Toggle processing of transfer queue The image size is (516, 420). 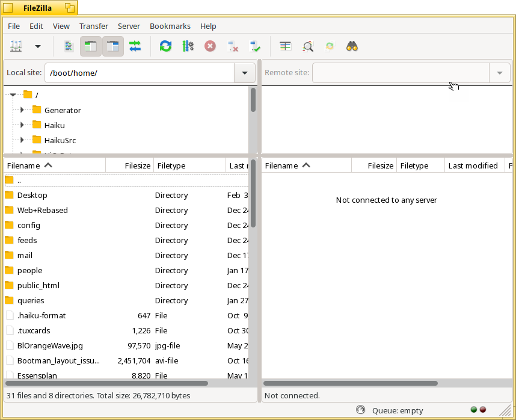click(188, 46)
